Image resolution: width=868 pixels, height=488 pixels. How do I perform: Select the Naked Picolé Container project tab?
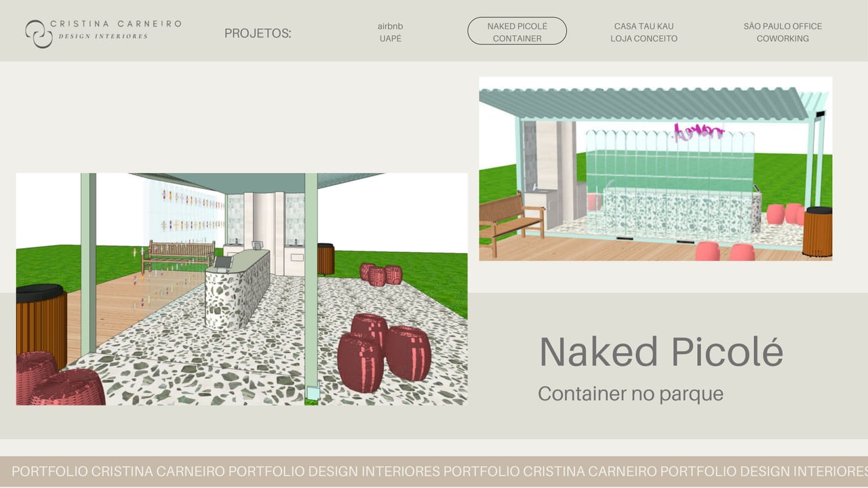pyautogui.click(x=517, y=31)
